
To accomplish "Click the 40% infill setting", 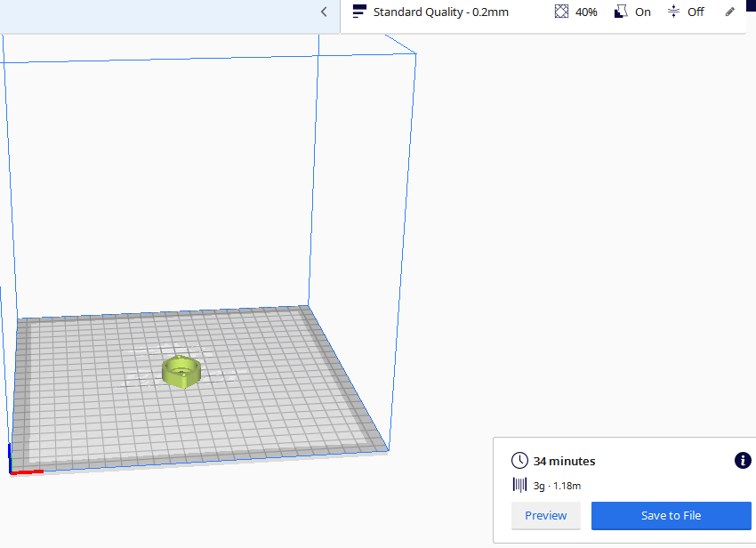I will [x=586, y=12].
